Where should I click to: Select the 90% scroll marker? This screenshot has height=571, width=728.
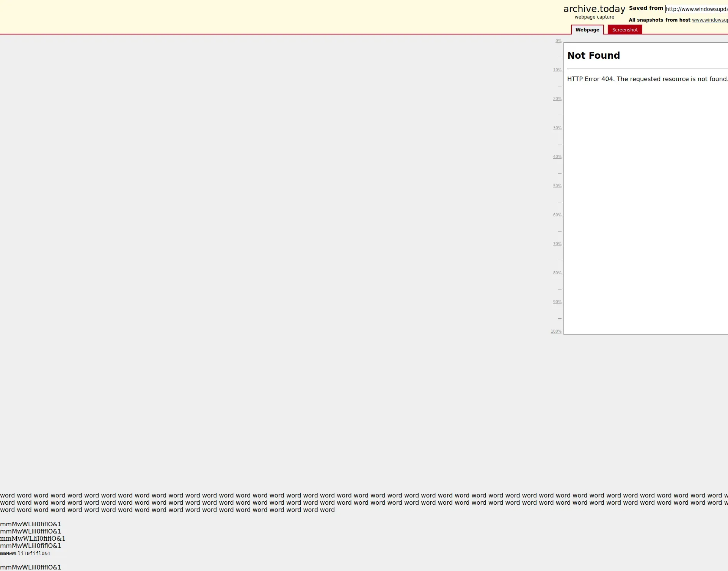(x=557, y=302)
